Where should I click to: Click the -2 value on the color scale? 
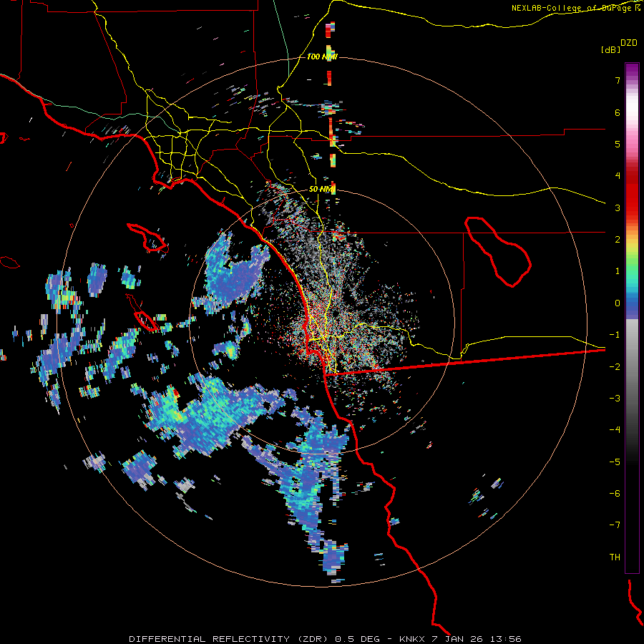tap(615, 367)
